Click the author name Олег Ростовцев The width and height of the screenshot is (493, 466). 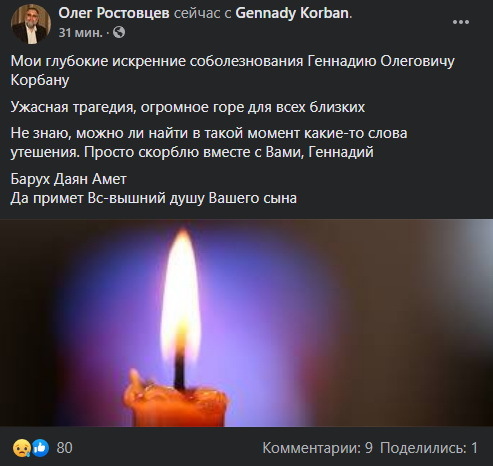tap(114, 13)
